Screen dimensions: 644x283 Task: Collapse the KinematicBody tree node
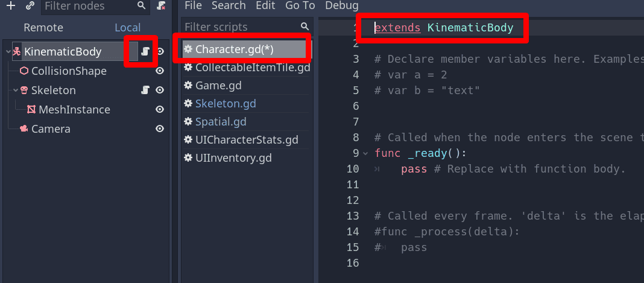coord(8,52)
